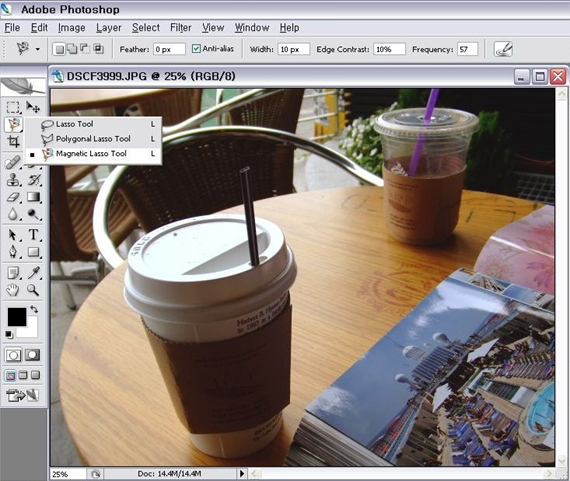Open the Layer menu
Image resolution: width=570 pixels, height=481 pixels.
pyautogui.click(x=109, y=28)
